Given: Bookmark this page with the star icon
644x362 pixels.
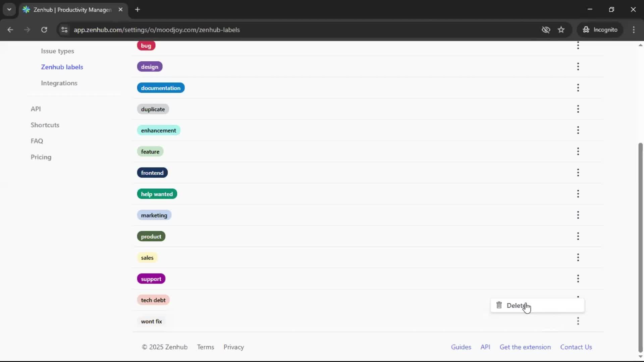Looking at the screenshot, I should (x=561, y=29).
